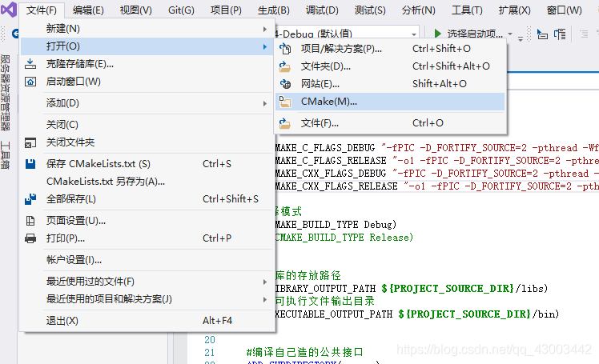Click line number 20 in editor
599x364 pixels.
[x=210, y=339]
